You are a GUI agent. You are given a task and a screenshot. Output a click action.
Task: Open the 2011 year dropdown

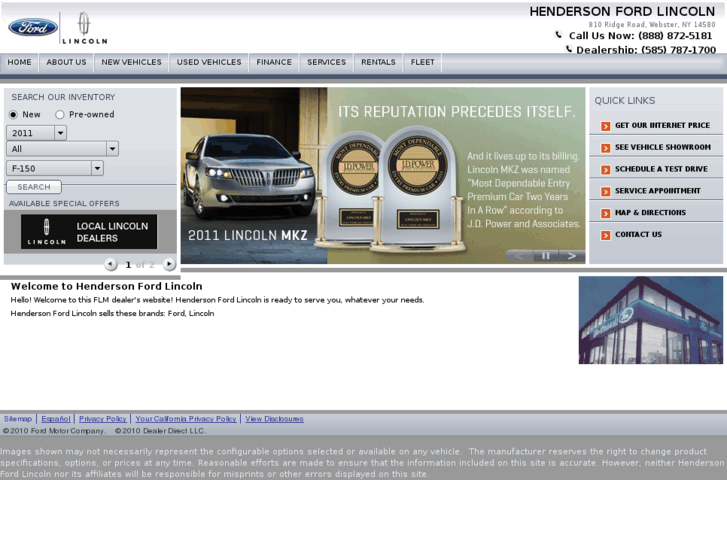(37, 133)
